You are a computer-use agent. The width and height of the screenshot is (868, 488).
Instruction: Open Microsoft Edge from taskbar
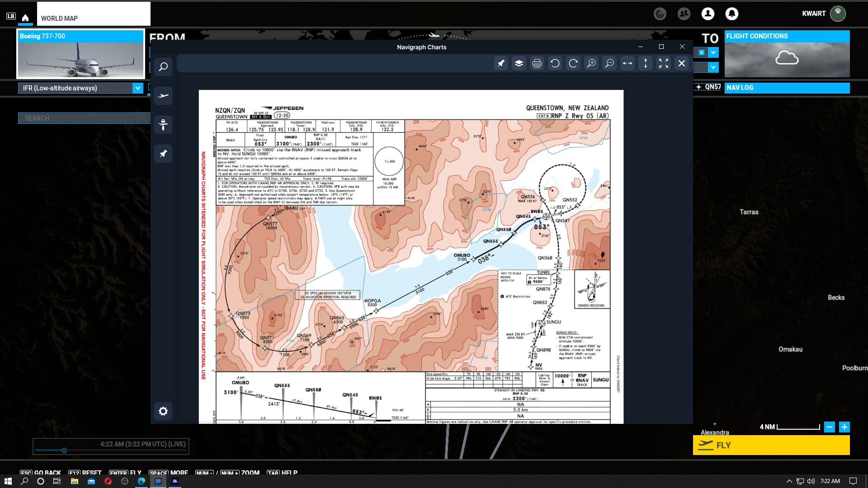tap(142, 481)
